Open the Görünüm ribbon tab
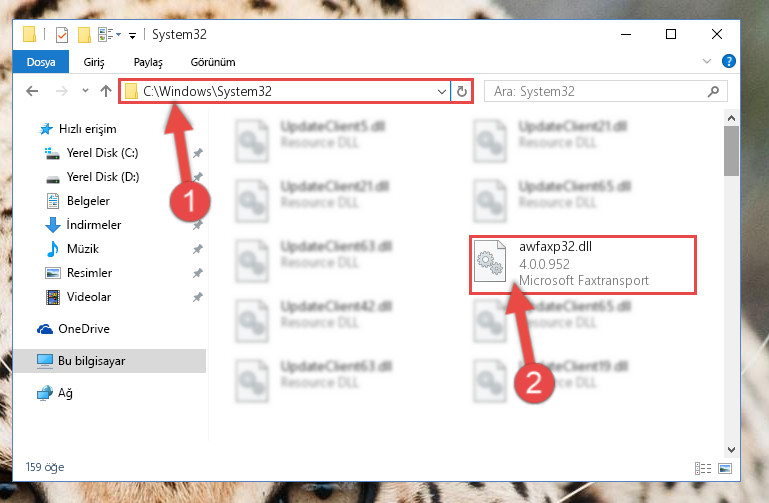This screenshot has height=503, width=769. (213, 62)
